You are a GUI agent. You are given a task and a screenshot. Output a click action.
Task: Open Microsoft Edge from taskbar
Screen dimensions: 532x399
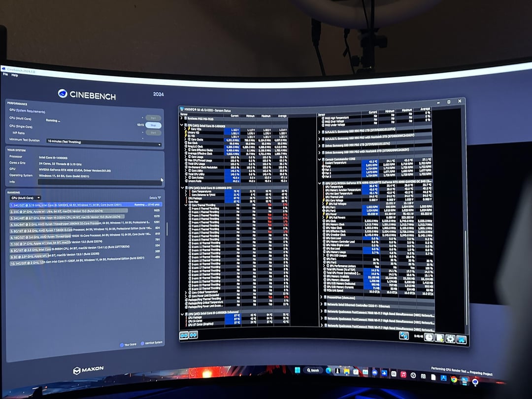pyautogui.click(x=329, y=370)
